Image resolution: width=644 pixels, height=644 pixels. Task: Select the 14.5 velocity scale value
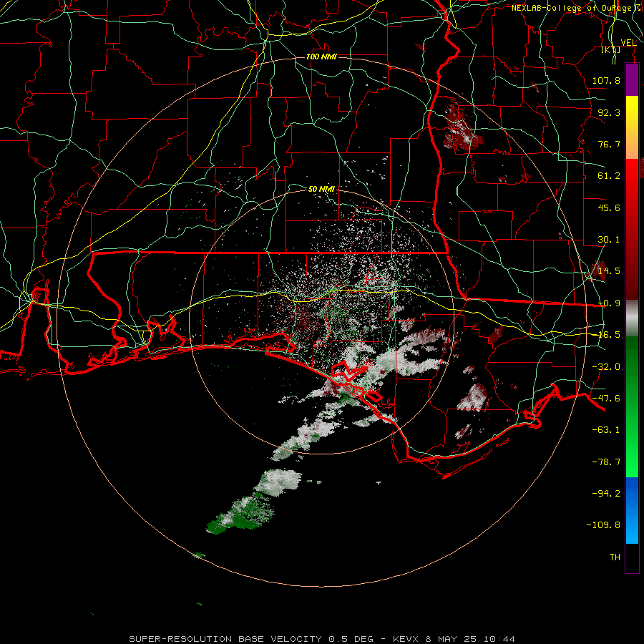[609, 271]
